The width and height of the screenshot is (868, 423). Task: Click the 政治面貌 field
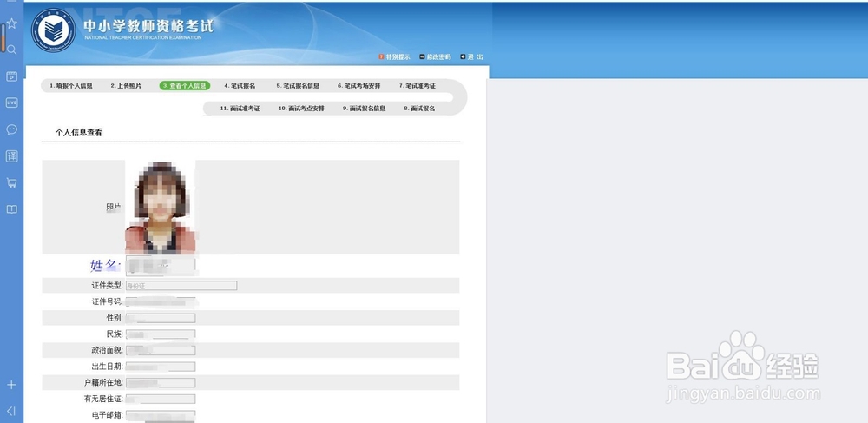161,350
